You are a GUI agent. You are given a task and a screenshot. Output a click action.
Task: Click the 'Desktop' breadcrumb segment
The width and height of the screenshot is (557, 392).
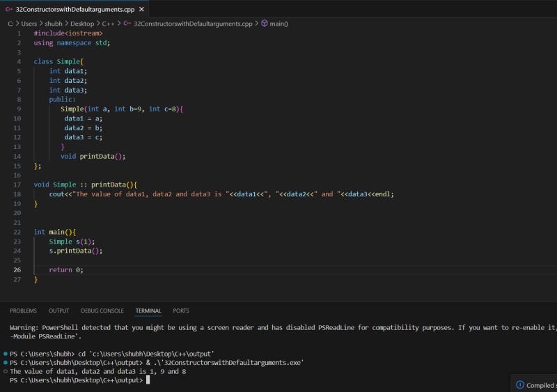pyautogui.click(x=82, y=24)
